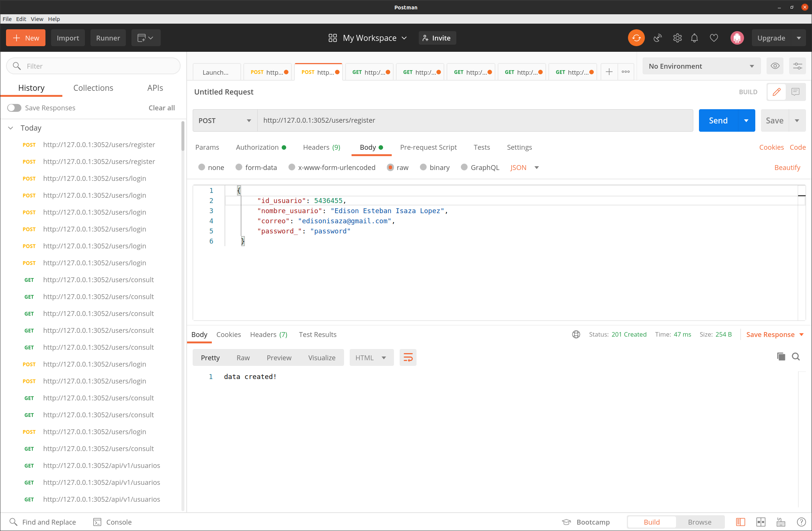The width and height of the screenshot is (812, 531).
Task: Open the POST method dropdown
Action: pos(225,120)
